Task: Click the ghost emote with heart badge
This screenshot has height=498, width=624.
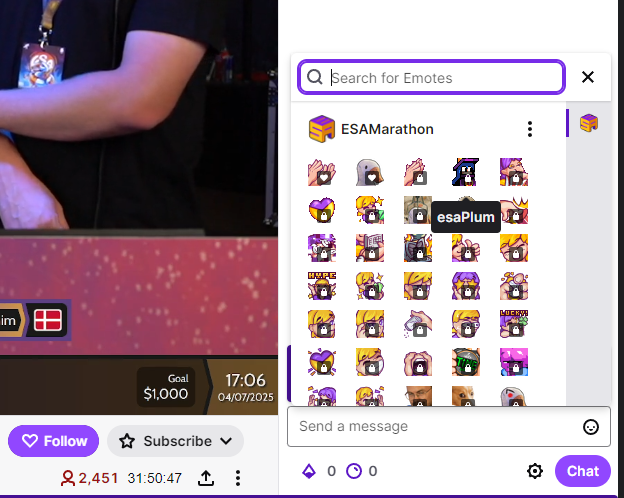Action: 370,172
